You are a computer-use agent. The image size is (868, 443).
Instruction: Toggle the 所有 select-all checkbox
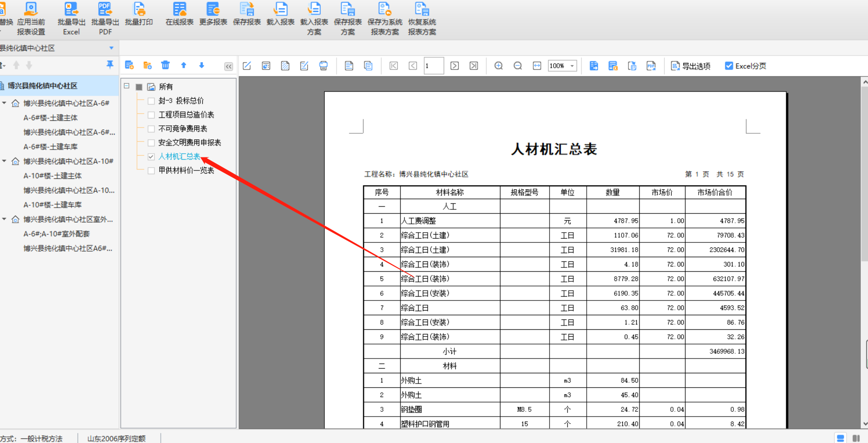pyautogui.click(x=139, y=87)
